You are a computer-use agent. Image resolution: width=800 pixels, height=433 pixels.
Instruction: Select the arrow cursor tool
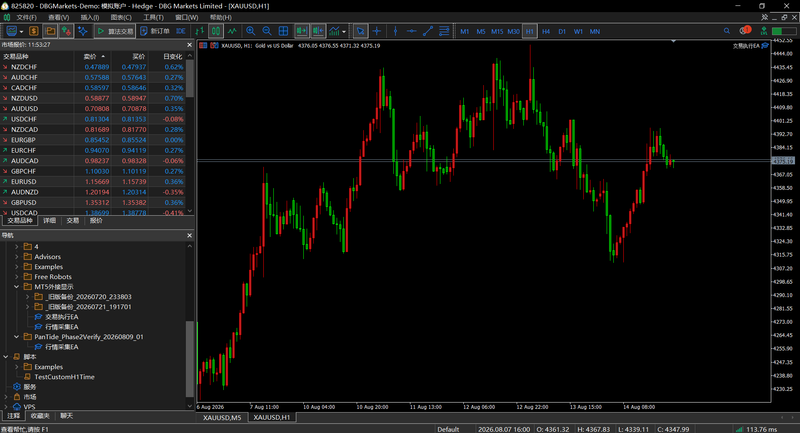(x=360, y=31)
